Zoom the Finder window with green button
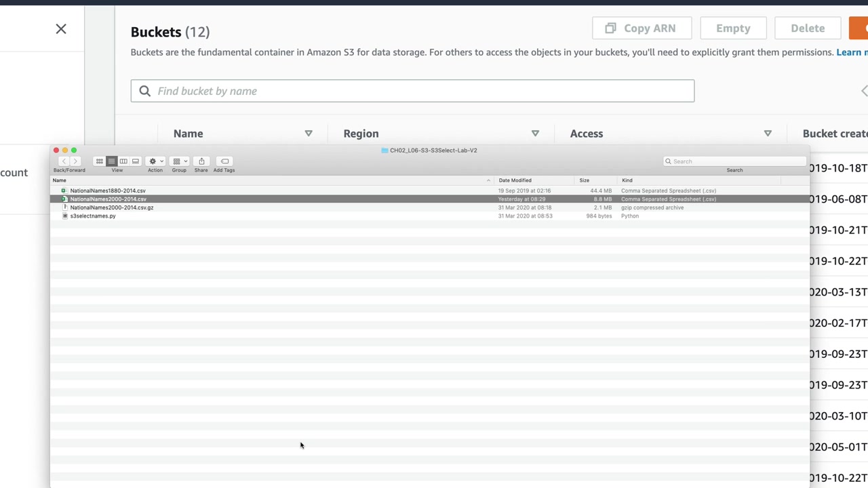 tap(74, 150)
